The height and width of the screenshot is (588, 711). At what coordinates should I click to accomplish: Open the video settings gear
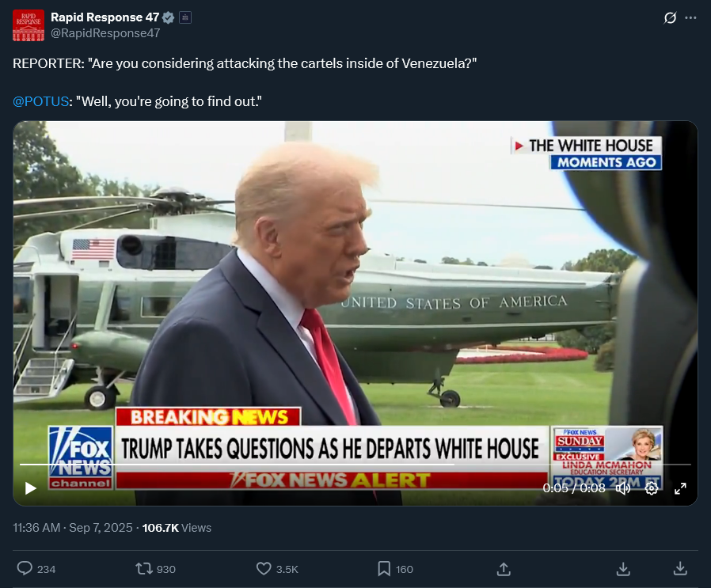click(x=652, y=488)
